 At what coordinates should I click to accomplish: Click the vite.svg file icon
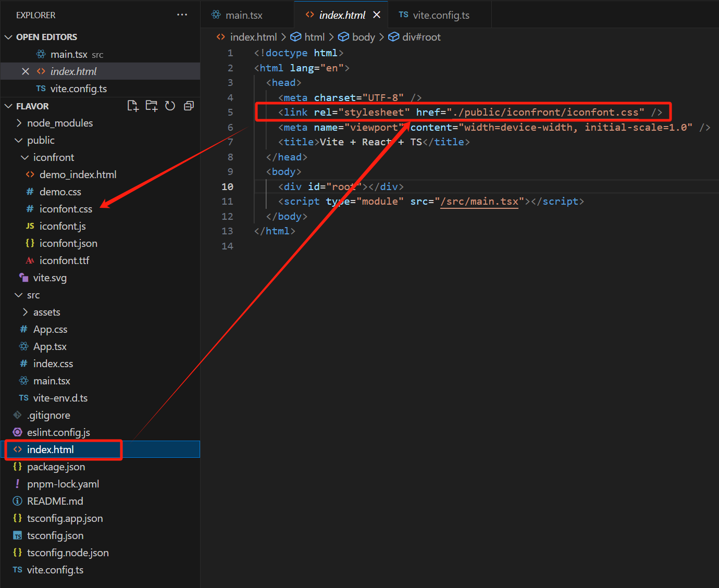point(23,278)
